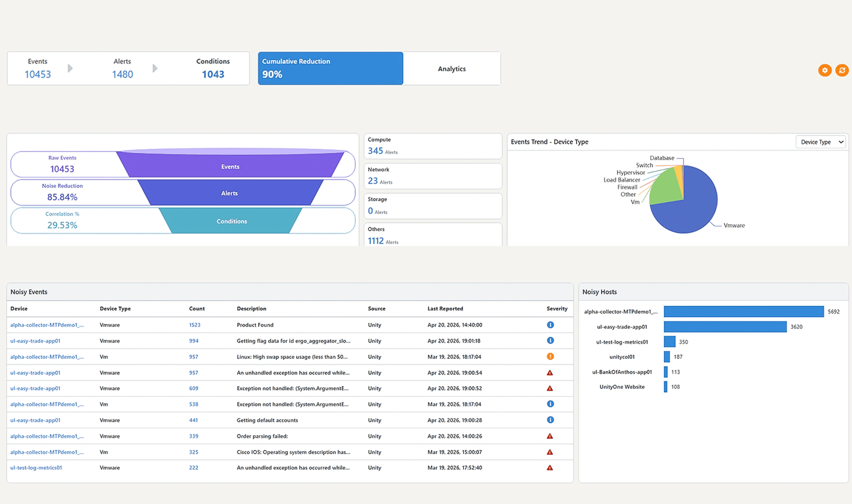Click the Conditions funnel segment
The height and width of the screenshot is (504, 852).
pyautogui.click(x=231, y=221)
